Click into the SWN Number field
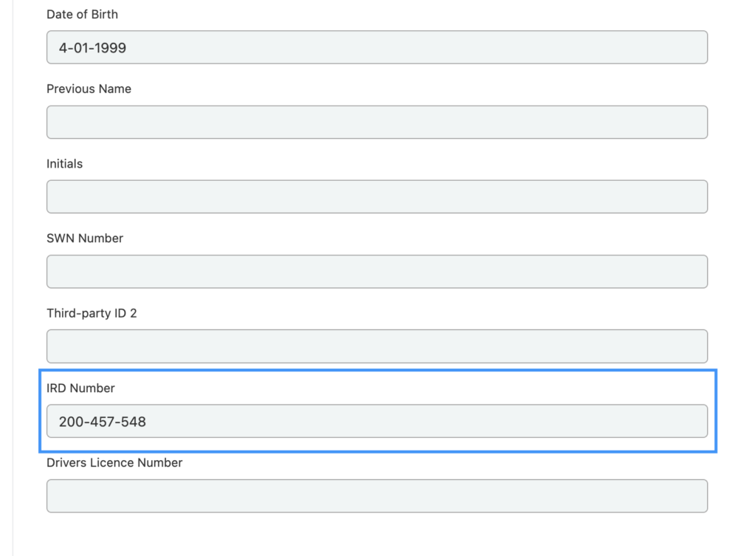Viewport: 756px width, 556px height. 377,272
